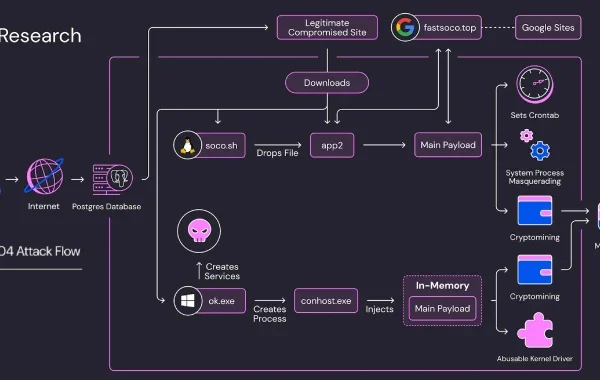Click the Abusable Kernel Driver caption
Image resolution: width=600 pixels, height=380 pixels.
click(535, 359)
